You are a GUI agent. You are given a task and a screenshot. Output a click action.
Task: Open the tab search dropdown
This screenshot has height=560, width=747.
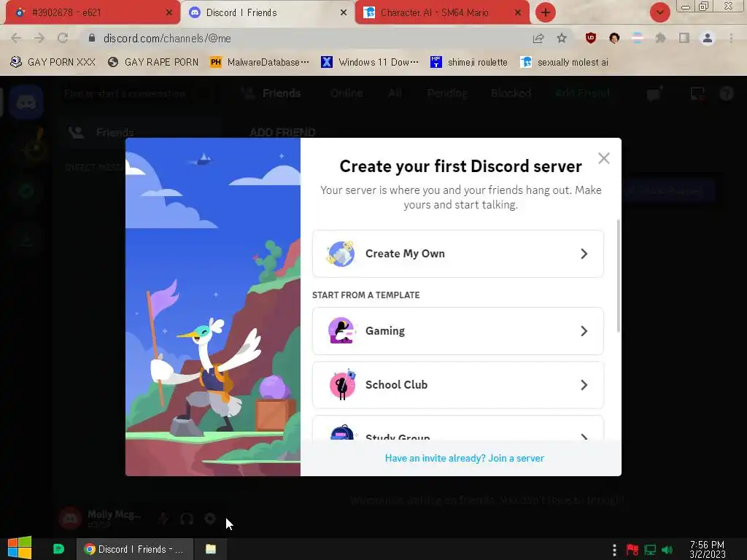[x=659, y=12]
